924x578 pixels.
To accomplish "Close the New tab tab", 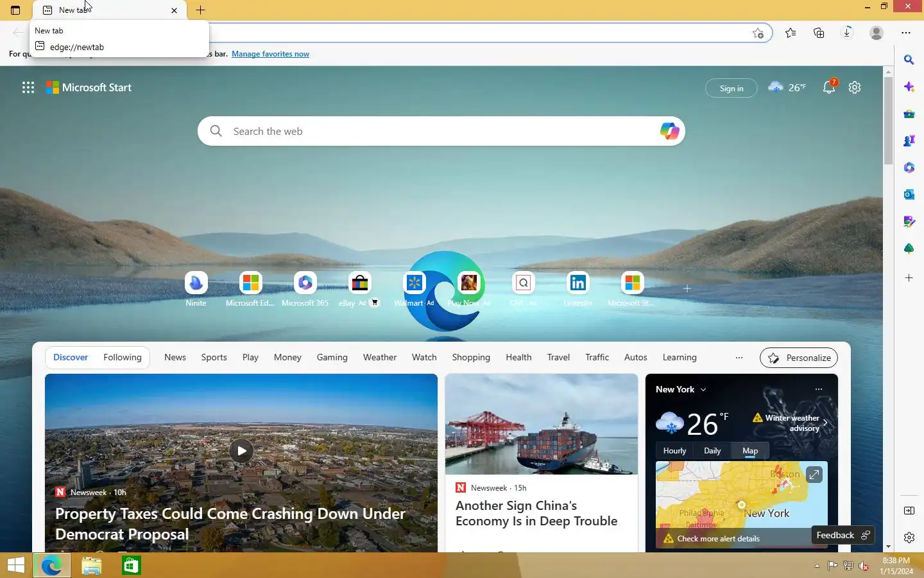I will coord(174,10).
